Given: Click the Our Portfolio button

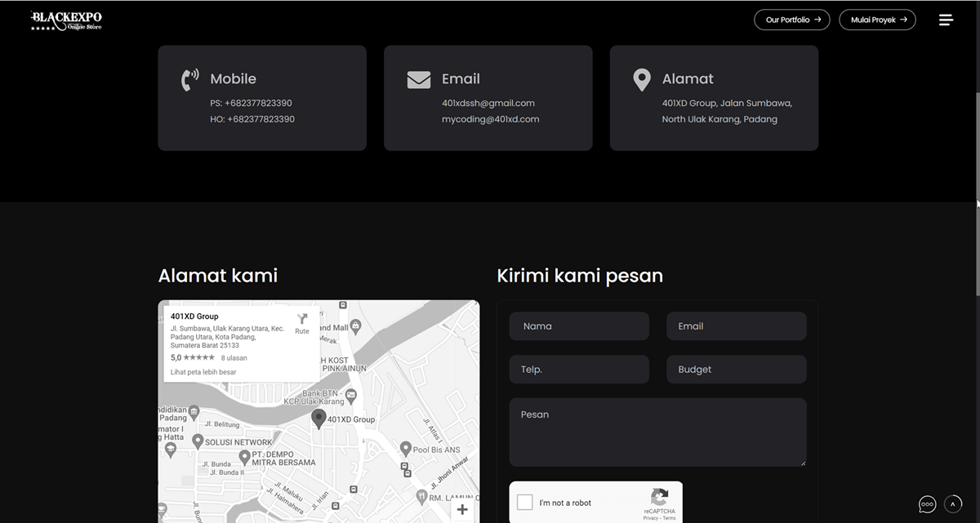Looking at the screenshot, I should [x=791, y=19].
